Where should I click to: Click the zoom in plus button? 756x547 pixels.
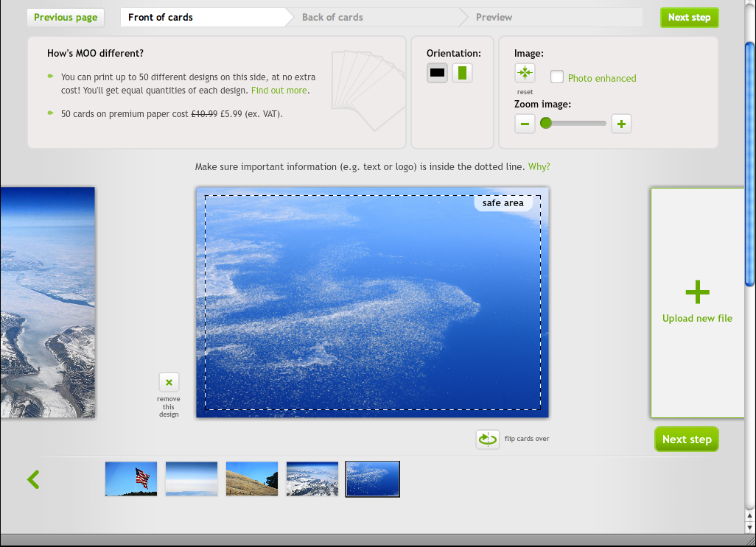click(621, 124)
